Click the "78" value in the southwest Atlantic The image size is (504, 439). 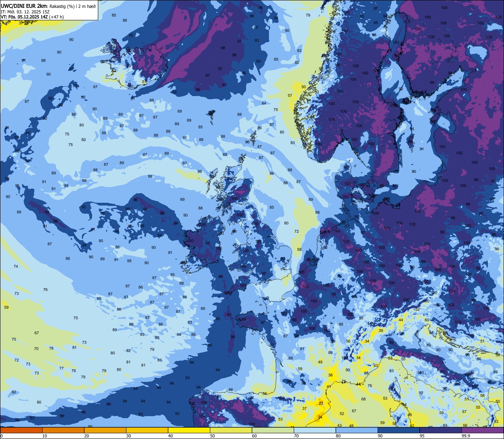(51, 348)
